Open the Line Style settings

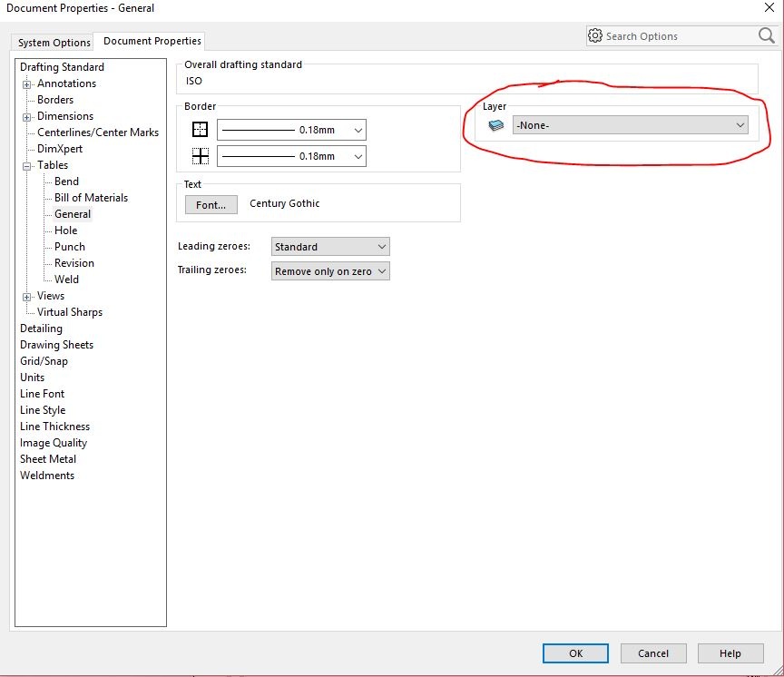43,410
